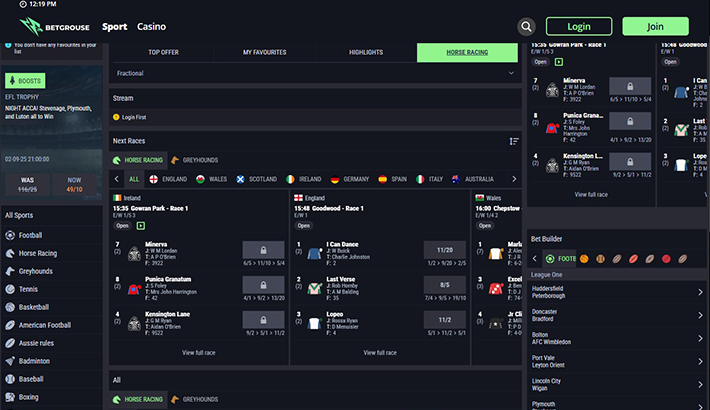The image size is (710, 410).
Task: Click the Join button
Action: pyautogui.click(x=655, y=27)
